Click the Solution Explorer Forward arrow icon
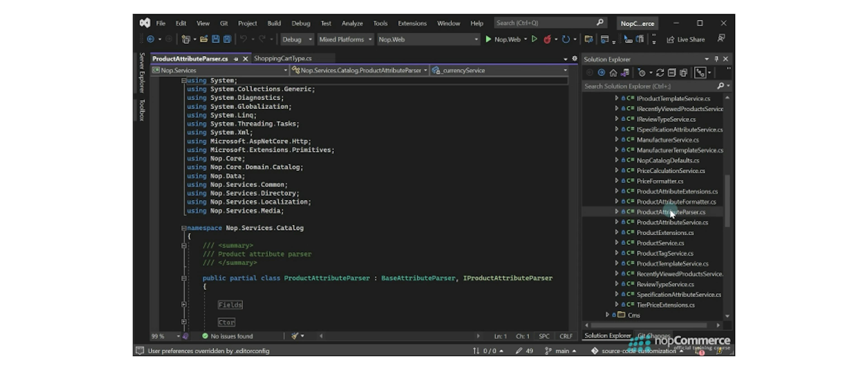The width and height of the screenshot is (868, 370). pyautogui.click(x=601, y=73)
